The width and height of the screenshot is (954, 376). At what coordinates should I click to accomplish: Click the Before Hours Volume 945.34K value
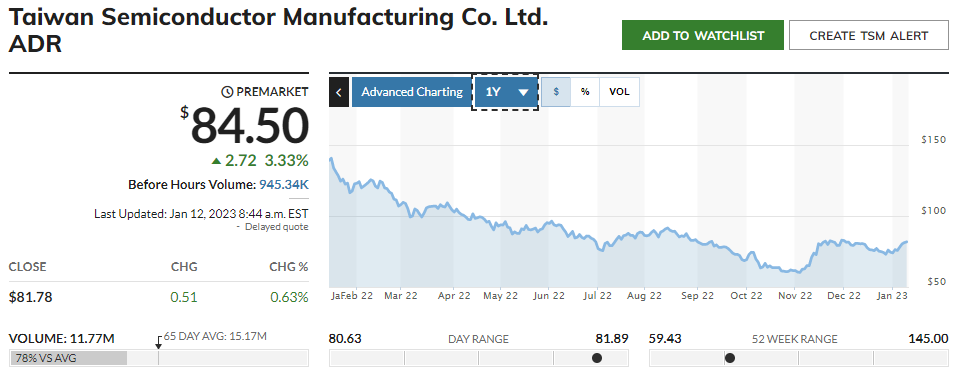[284, 184]
